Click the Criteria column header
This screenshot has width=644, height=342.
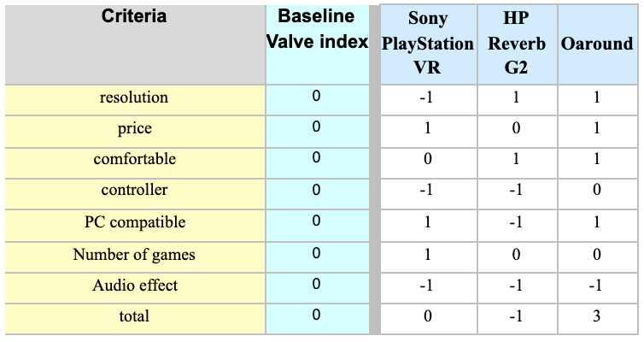click(135, 44)
